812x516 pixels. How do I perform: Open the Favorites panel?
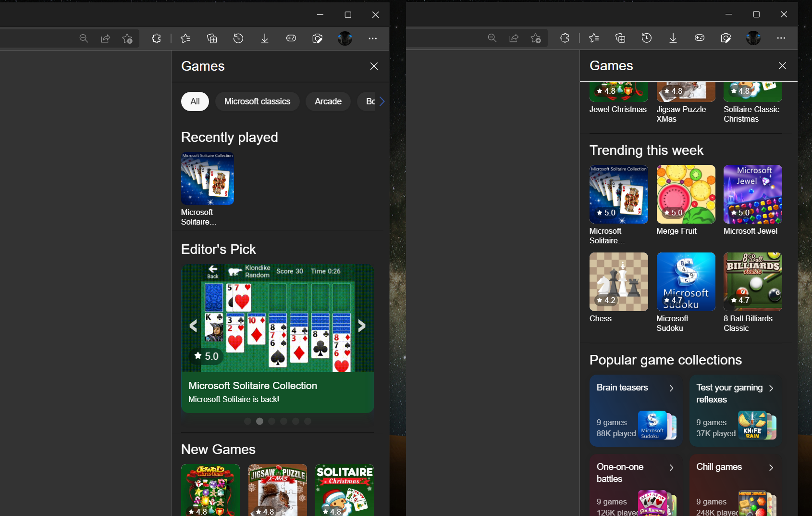pos(185,38)
